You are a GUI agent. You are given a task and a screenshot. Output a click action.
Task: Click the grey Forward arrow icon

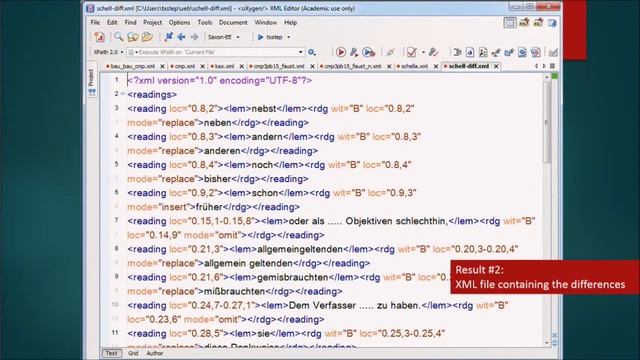coord(194,37)
